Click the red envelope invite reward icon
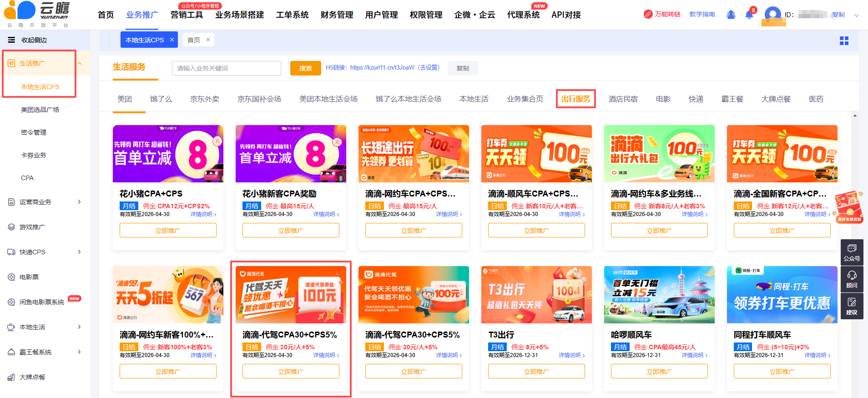 click(849, 207)
